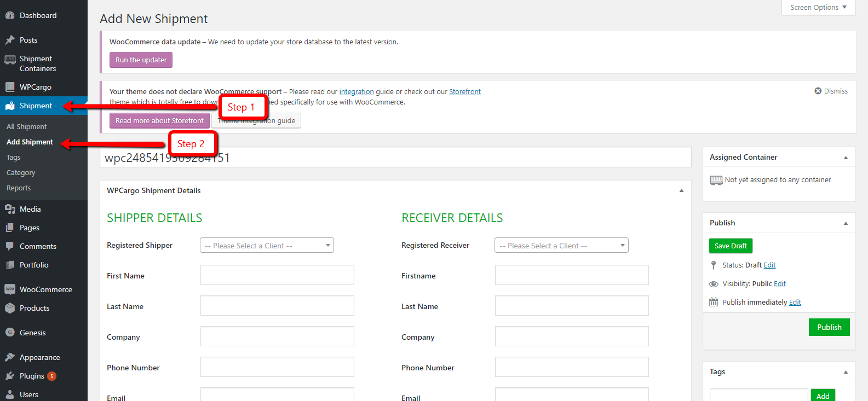The image size is (868, 401).
Task: Click the green Publish button
Action: tap(829, 327)
